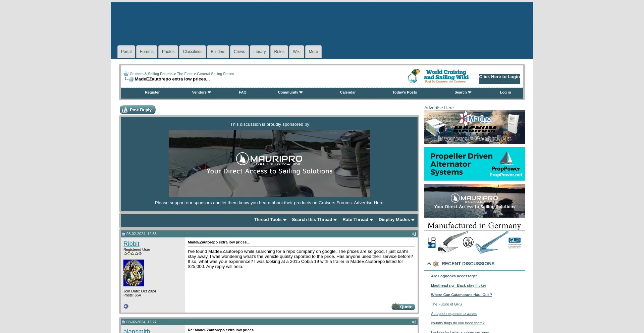This screenshot has height=333, width=644.
Task: Open the Classifieds tab
Action: click(x=193, y=52)
